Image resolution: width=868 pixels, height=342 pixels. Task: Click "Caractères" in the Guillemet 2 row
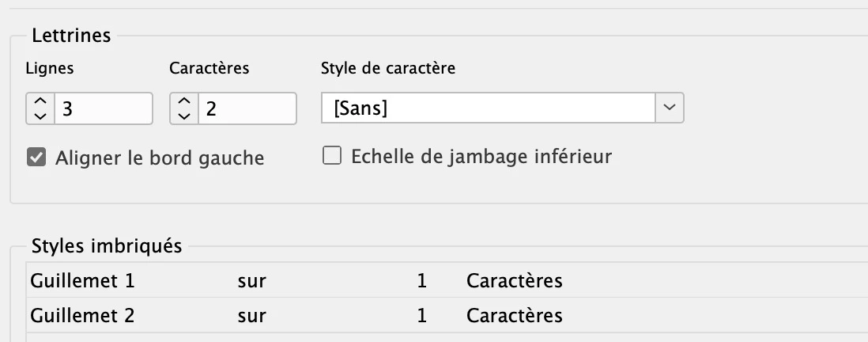point(514,315)
